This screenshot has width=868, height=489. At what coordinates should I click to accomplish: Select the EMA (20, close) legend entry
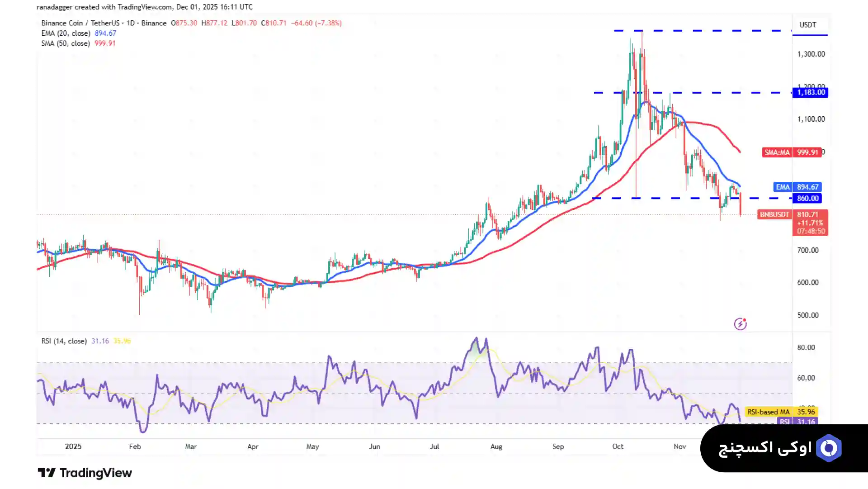coord(66,33)
